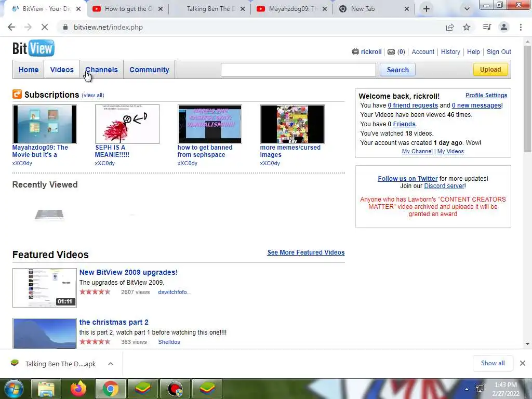
Task: Open the first BlueStacks taskbar icon
Action: point(143,389)
